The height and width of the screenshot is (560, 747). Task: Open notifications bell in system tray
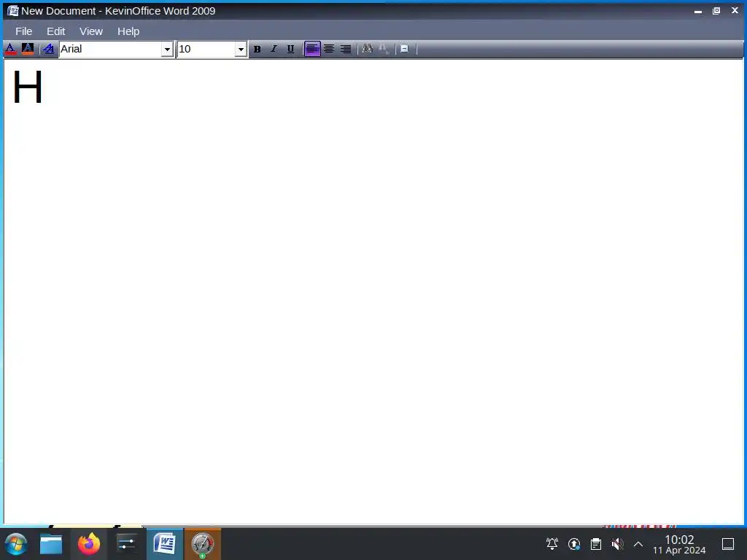pyautogui.click(x=552, y=544)
